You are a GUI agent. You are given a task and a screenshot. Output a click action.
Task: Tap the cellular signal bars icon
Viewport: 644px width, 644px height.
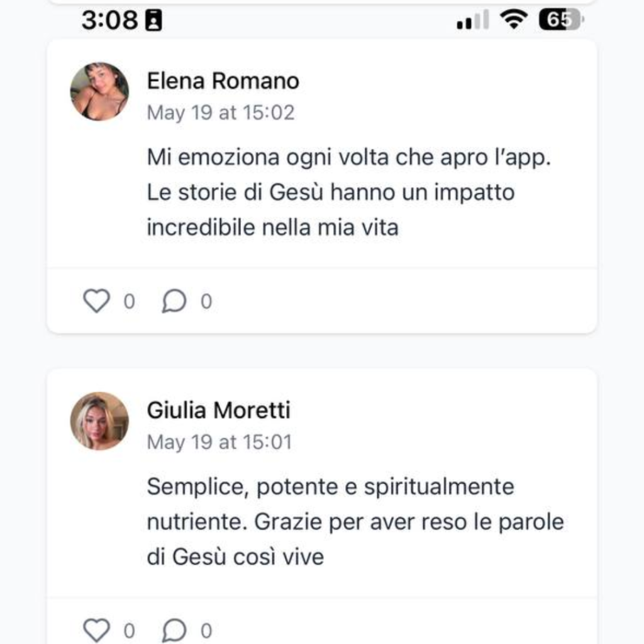[x=472, y=21]
